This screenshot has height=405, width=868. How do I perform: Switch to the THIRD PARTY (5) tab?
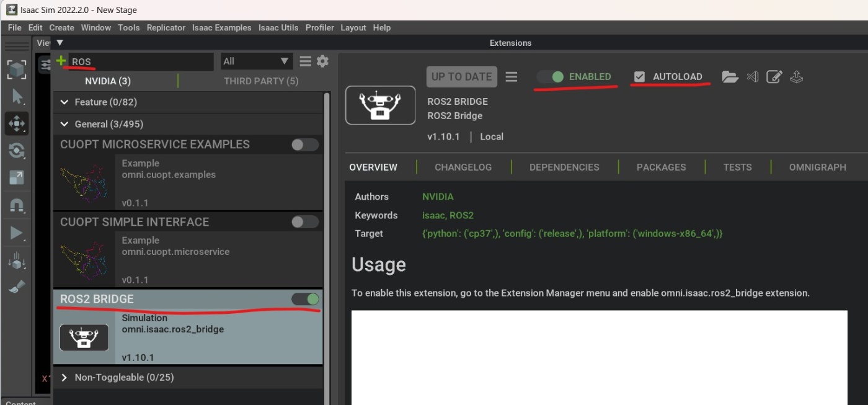[x=261, y=81]
